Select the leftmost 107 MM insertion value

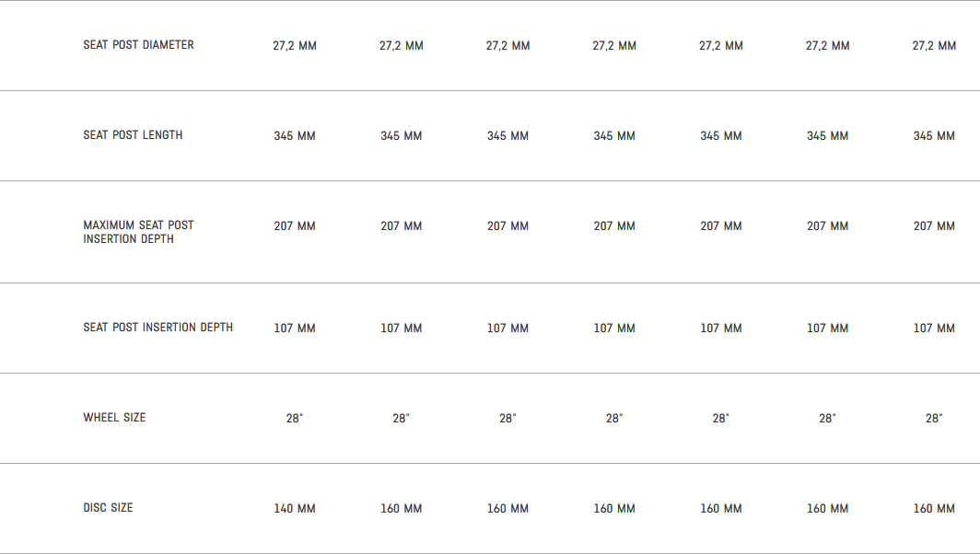295,329
